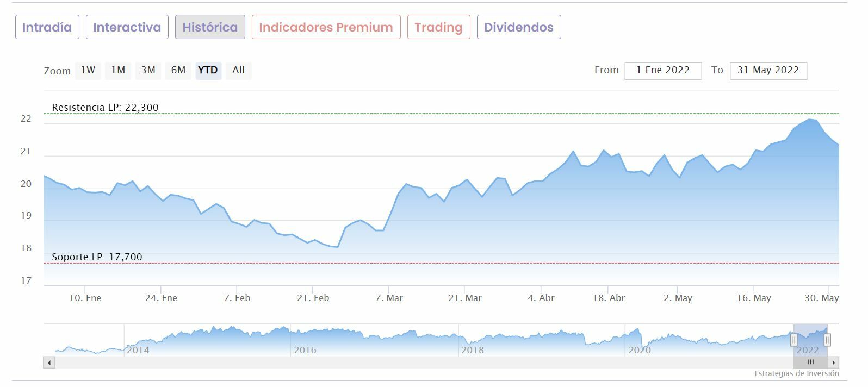Viewport: 868px width, 387px height.
Task: Select the Histórica tab
Action: tap(210, 27)
